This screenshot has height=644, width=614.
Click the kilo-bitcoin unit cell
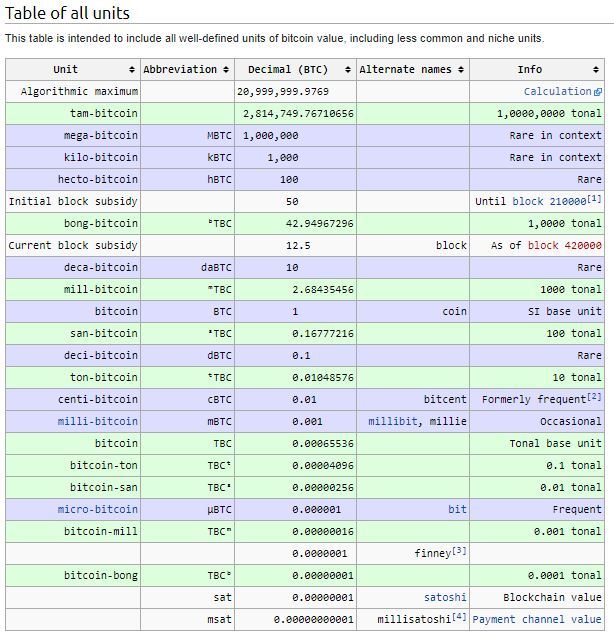click(73, 158)
